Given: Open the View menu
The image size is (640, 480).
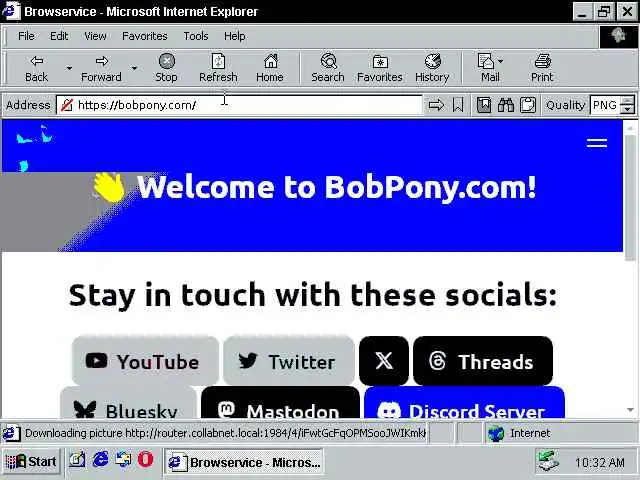Looking at the screenshot, I should (x=95, y=36).
